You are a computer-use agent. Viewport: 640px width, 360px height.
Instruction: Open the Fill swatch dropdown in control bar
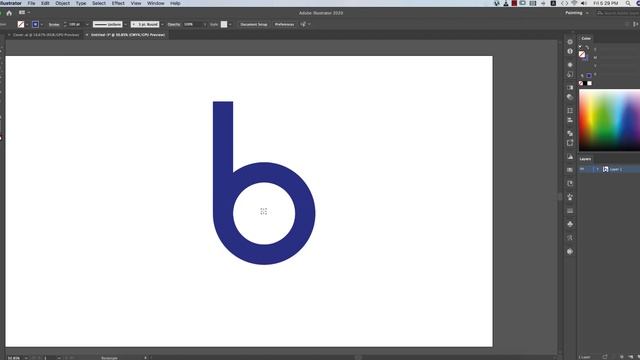pyautogui.click(x=27, y=24)
